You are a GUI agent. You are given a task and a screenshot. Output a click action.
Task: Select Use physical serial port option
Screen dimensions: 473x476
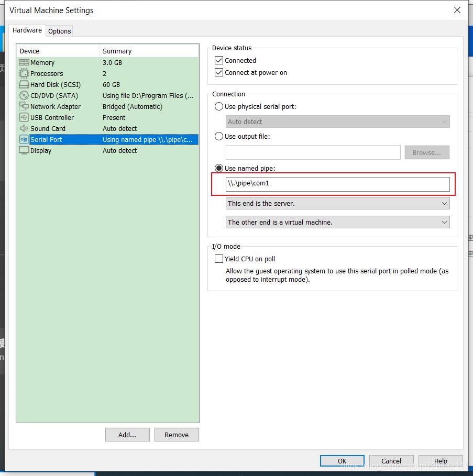pyautogui.click(x=218, y=106)
